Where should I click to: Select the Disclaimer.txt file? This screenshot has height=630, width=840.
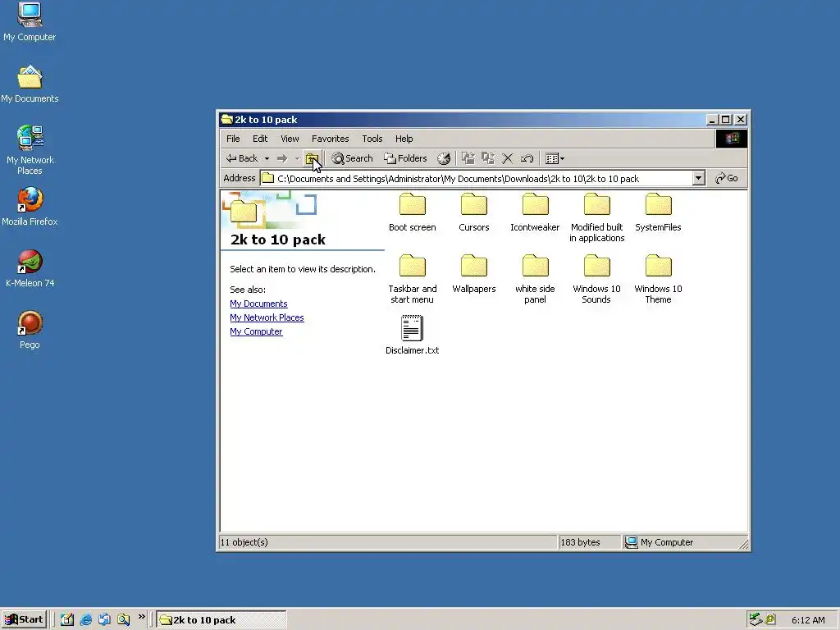(x=413, y=336)
